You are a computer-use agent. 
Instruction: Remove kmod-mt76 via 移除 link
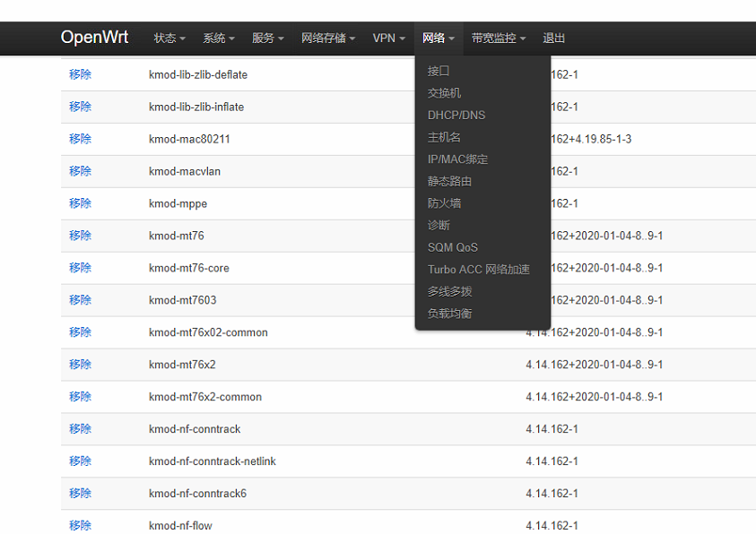coord(80,236)
